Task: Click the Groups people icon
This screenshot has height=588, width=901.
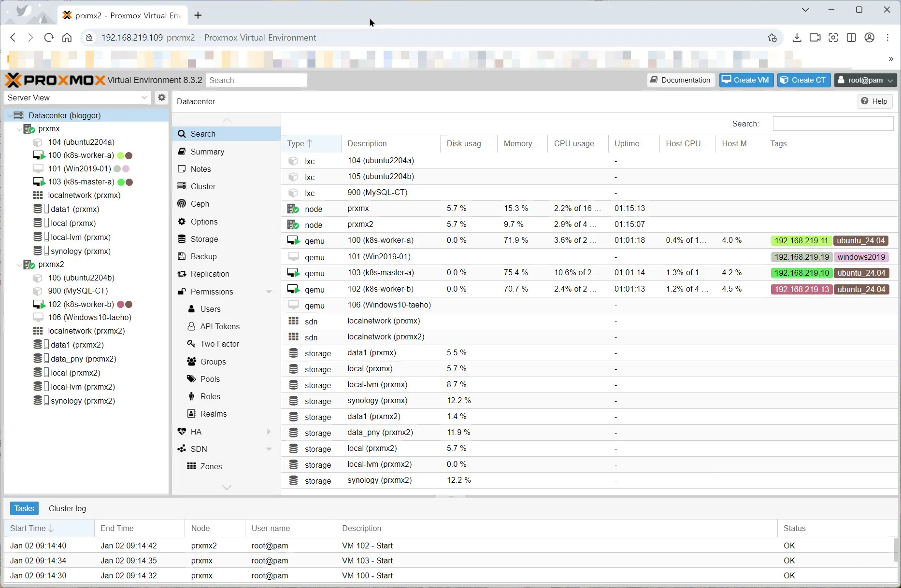Action: pyautogui.click(x=191, y=362)
